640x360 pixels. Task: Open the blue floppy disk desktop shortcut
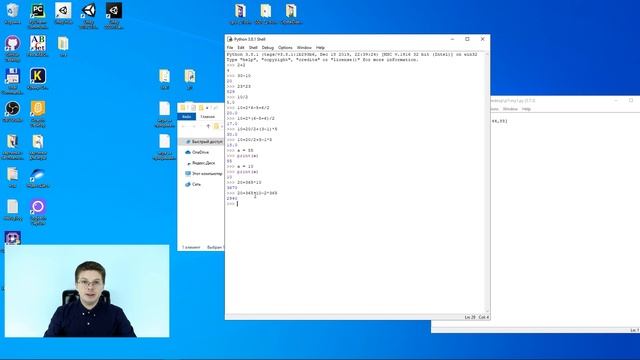[x=13, y=76]
